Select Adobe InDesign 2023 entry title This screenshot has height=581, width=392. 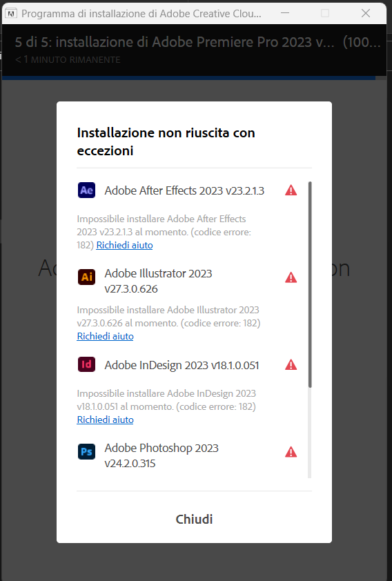(x=182, y=365)
